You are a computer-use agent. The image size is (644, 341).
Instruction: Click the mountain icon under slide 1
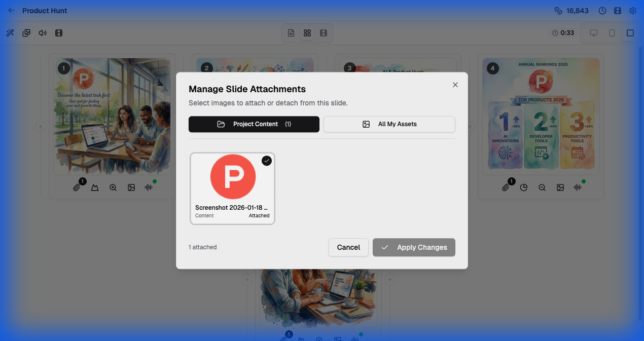coord(95,187)
